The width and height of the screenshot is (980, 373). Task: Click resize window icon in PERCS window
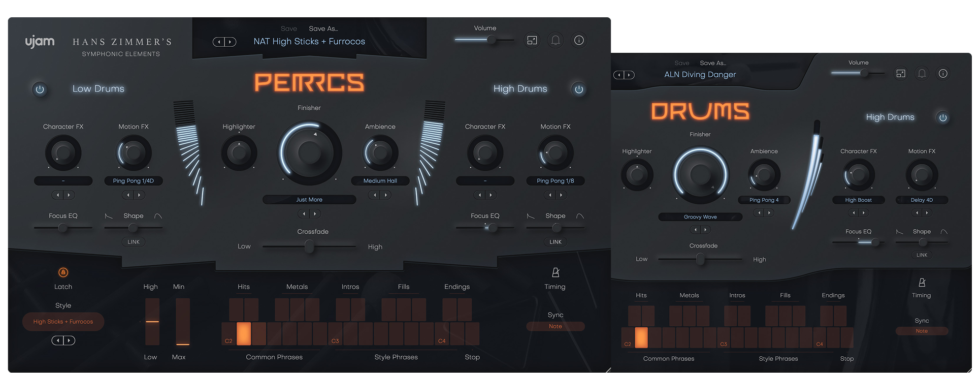pyautogui.click(x=532, y=40)
